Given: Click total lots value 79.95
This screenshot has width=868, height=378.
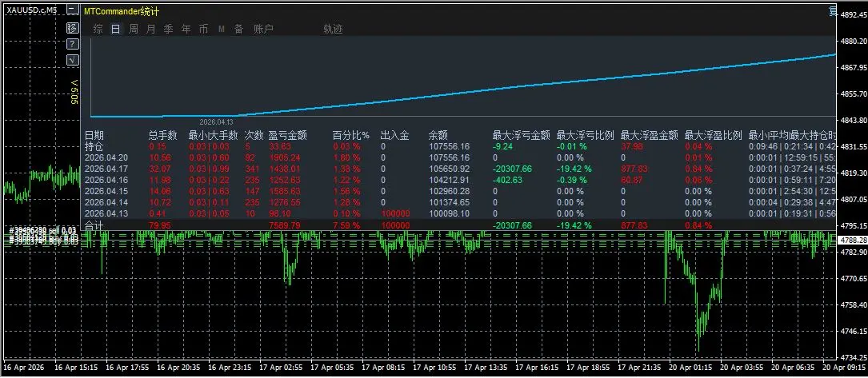Looking at the screenshot, I should coord(160,225).
